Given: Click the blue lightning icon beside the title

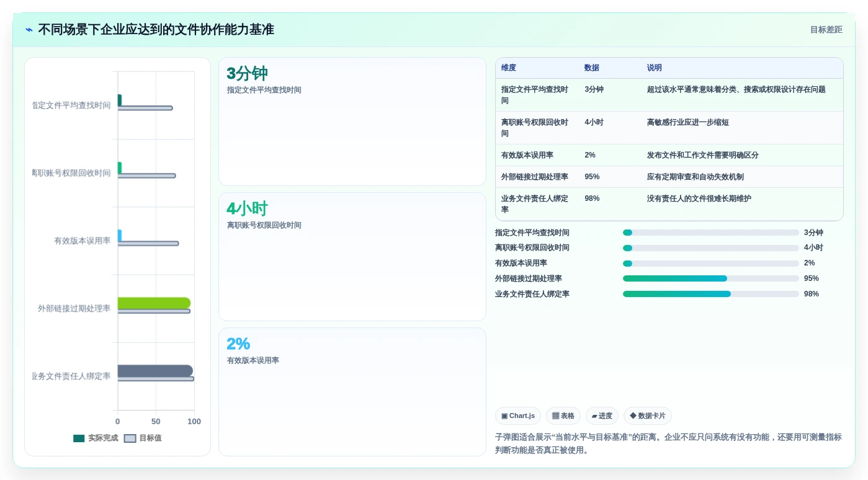Looking at the screenshot, I should click(x=29, y=29).
